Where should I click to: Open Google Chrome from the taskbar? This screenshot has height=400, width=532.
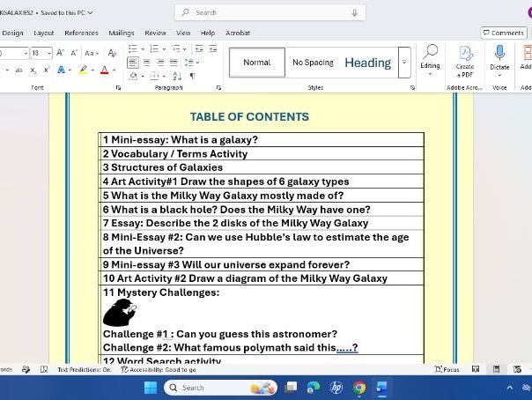[x=359, y=388]
